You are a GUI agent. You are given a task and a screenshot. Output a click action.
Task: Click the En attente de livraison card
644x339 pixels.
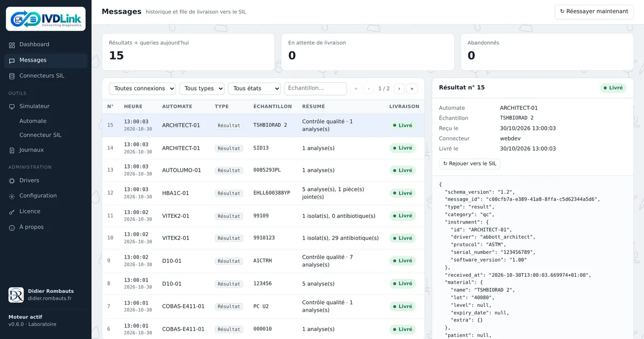tap(368, 52)
